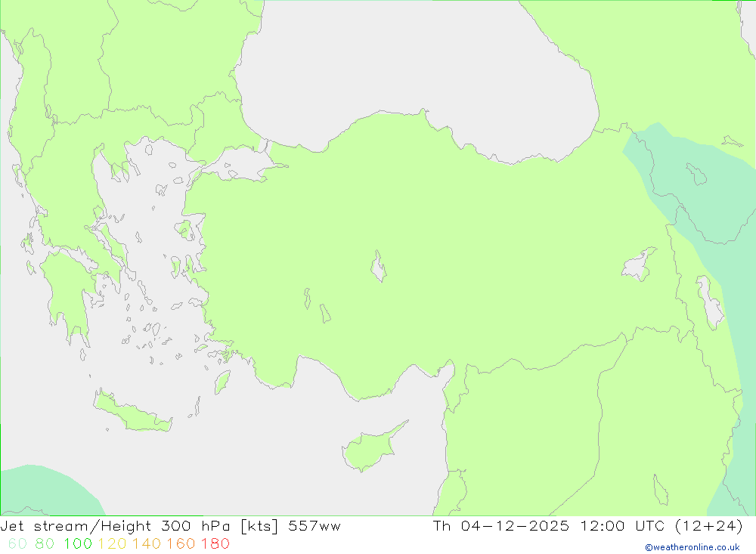Click the 'Th 04-12-2025 12:00 UTC (12+24)' forecast time
Viewport: 756px width, 554px height.
587,526
